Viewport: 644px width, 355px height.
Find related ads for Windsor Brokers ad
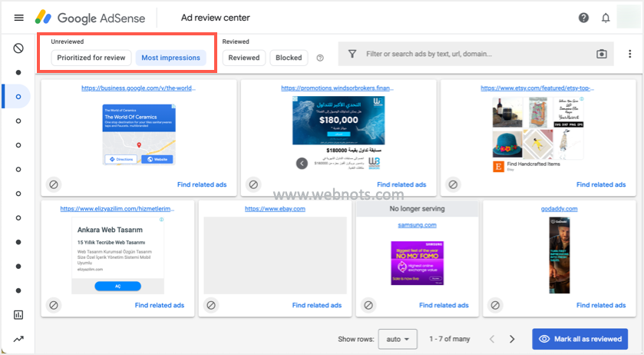click(401, 184)
